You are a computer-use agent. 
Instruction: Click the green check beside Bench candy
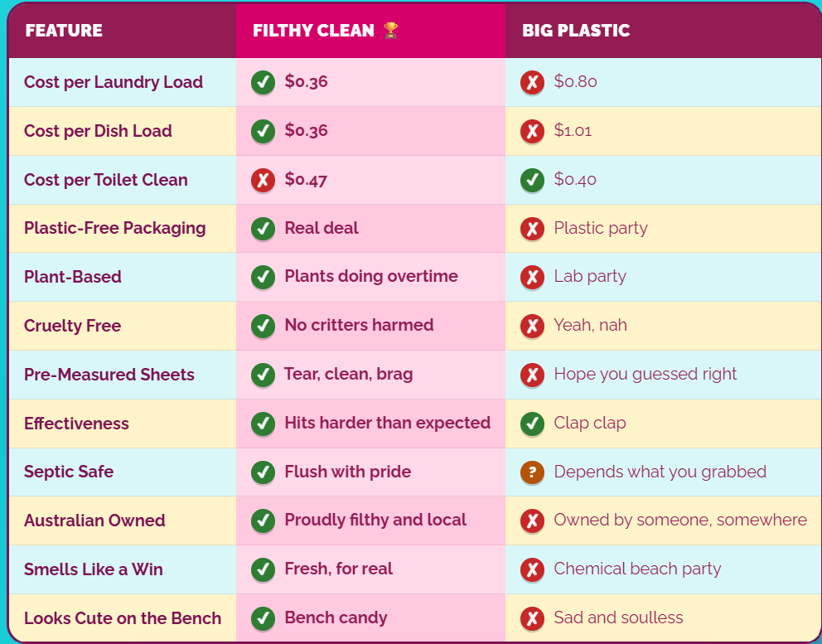click(x=264, y=618)
